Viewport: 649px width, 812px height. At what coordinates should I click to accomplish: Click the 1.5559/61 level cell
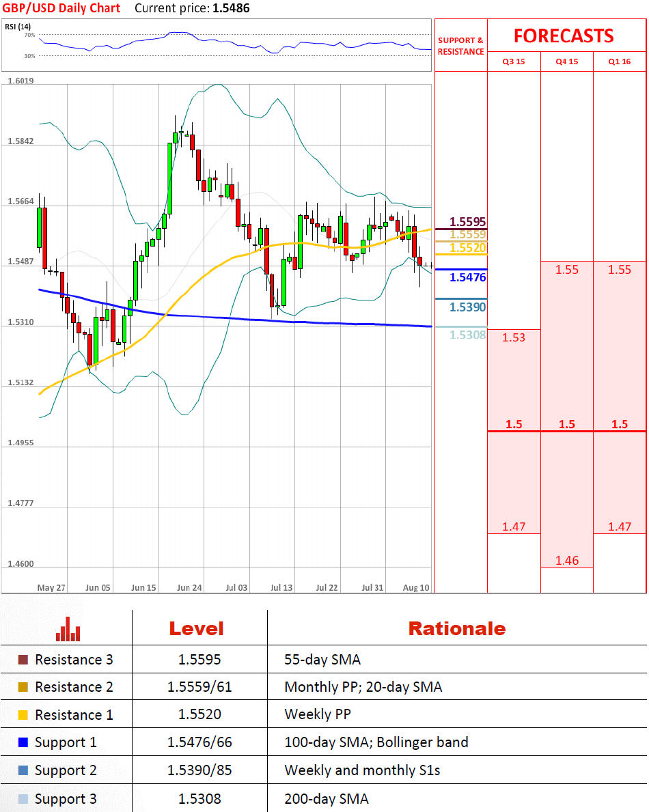pyautogui.click(x=199, y=687)
